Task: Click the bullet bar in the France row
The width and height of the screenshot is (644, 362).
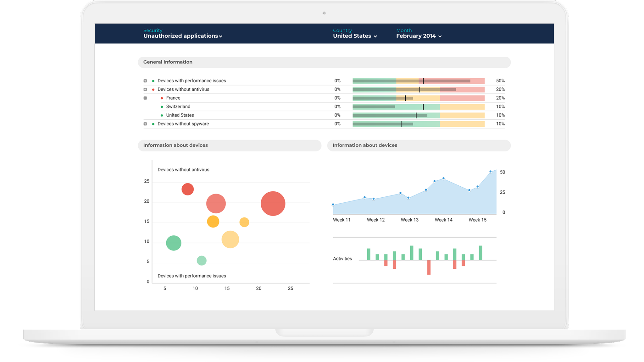Action: click(x=419, y=98)
